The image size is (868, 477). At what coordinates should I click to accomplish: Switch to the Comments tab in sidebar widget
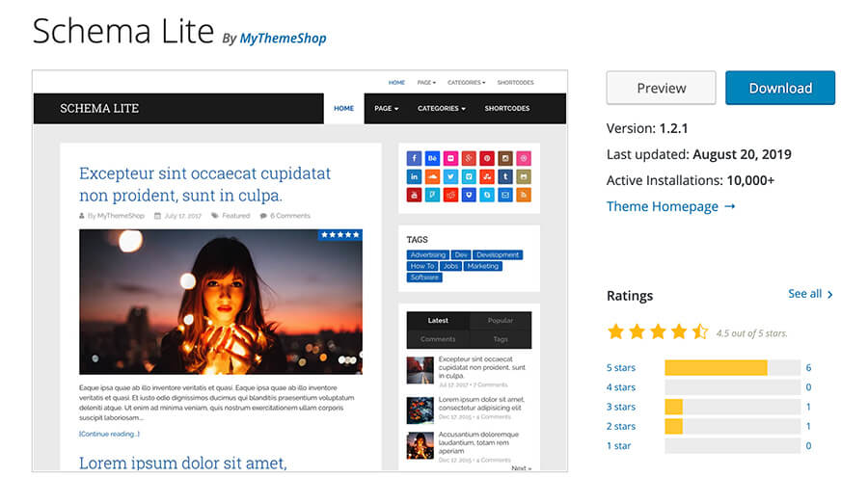[x=438, y=339]
